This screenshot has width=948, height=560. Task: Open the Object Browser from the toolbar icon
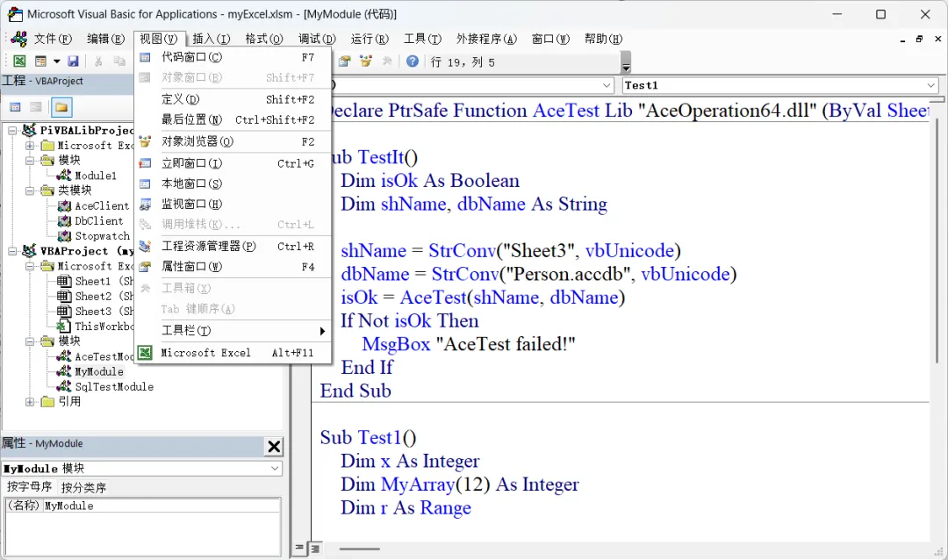(x=366, y=61)
